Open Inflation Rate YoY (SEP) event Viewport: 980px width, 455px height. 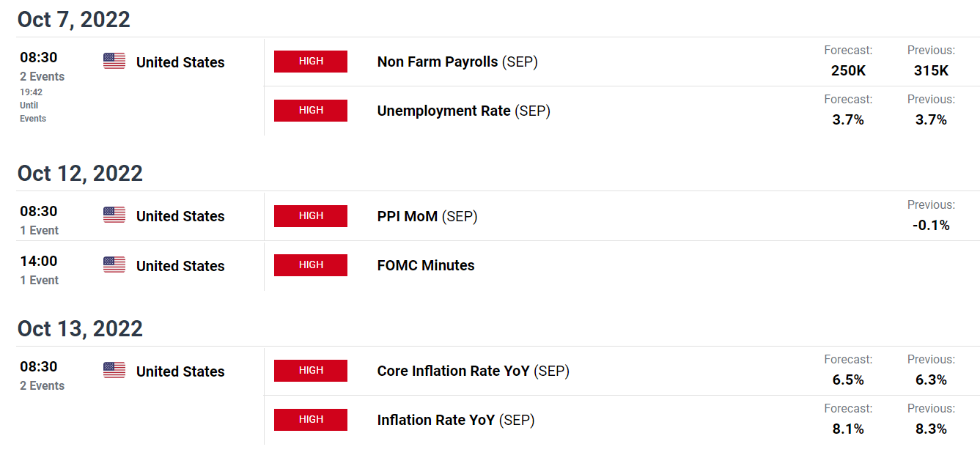click(x=456, y=421)
